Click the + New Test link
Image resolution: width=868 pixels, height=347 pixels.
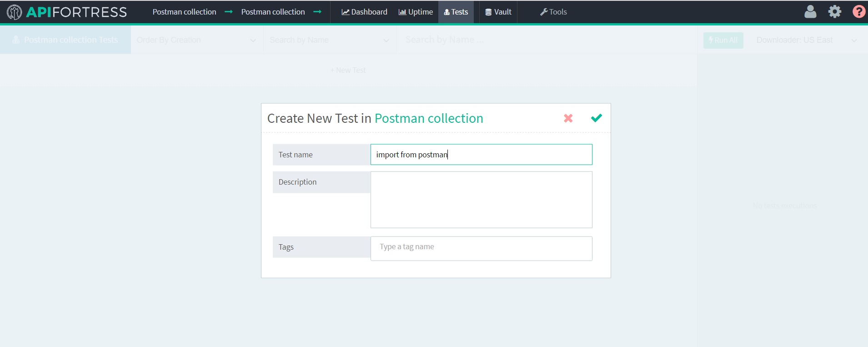[348, 70]
